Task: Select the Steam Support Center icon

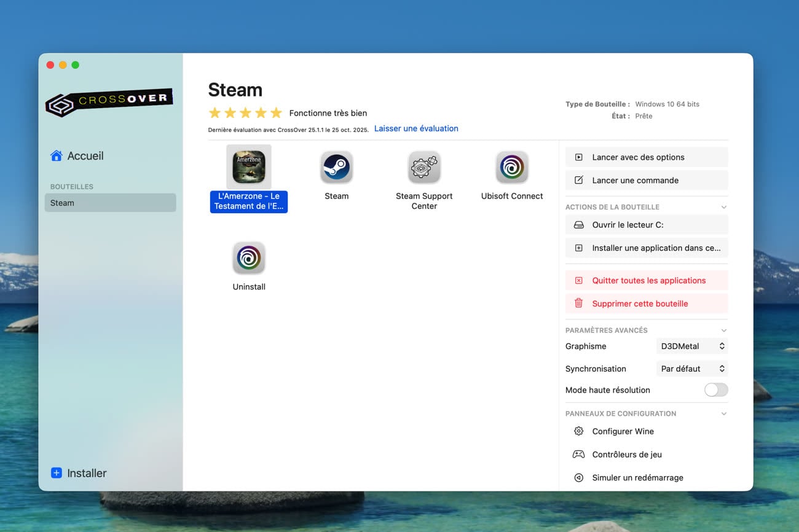Action: [424, 167]
